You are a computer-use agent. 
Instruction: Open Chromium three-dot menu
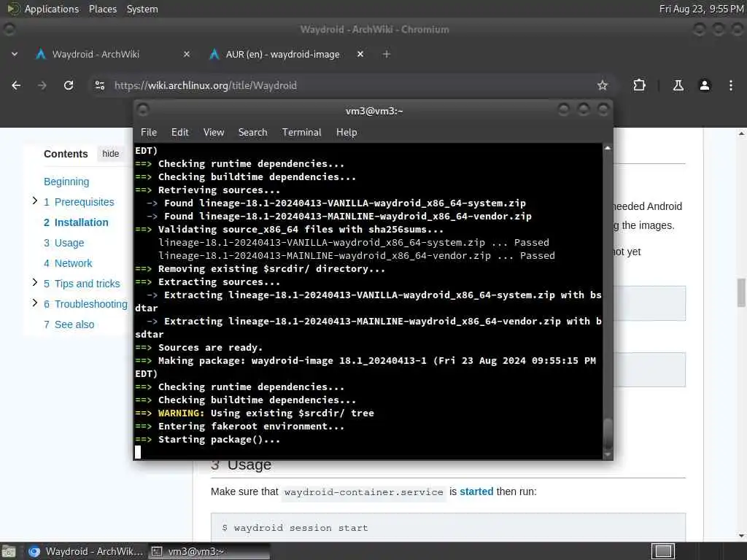point(731,85)
